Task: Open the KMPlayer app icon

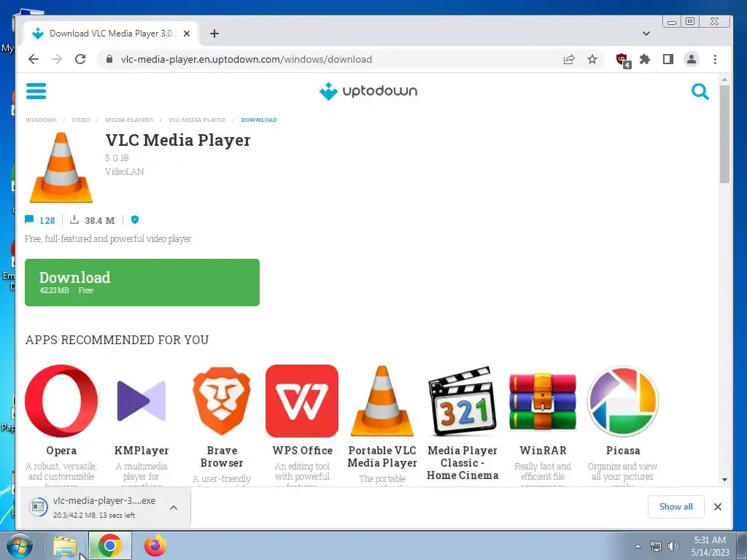Action: (141, 401)
